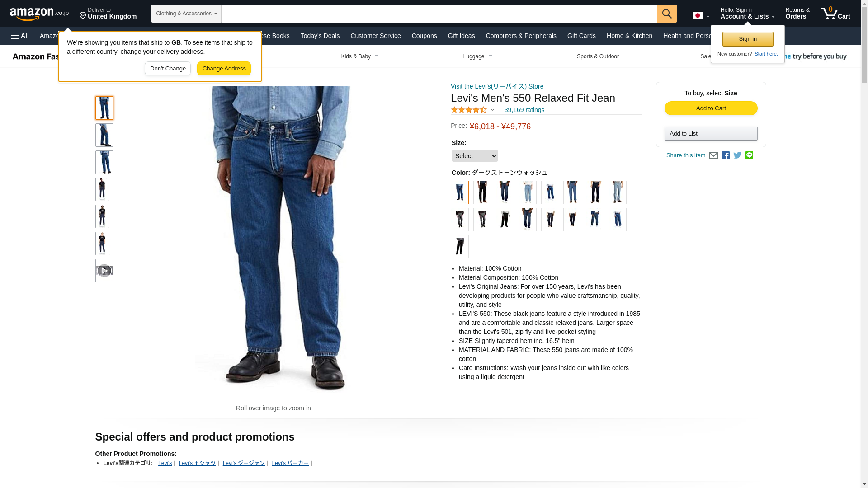Open the Size select dropdown
This screenshot has width=868, height=488.
[x=475, y=156]
